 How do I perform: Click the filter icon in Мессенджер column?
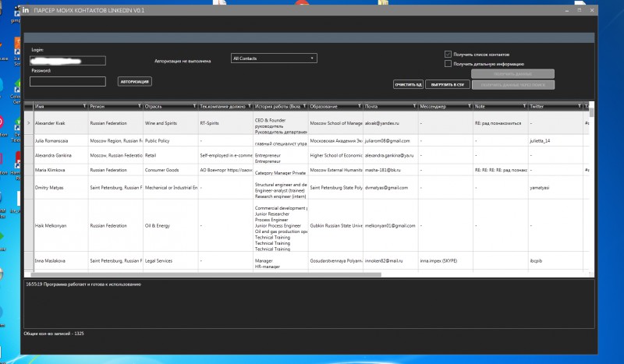point(470,106)
